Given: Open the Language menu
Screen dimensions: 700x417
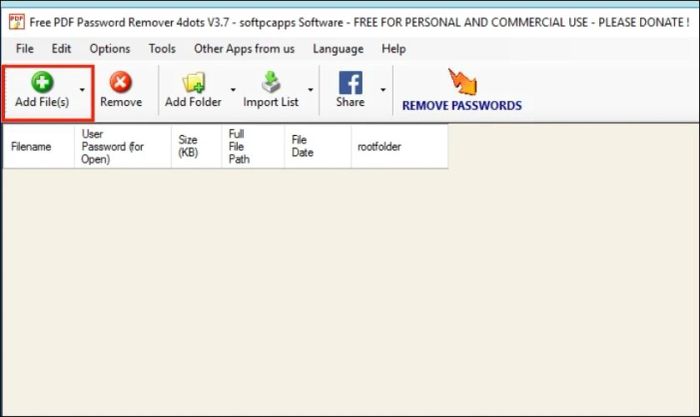Looking at the screenshot, I should (338, 49).
